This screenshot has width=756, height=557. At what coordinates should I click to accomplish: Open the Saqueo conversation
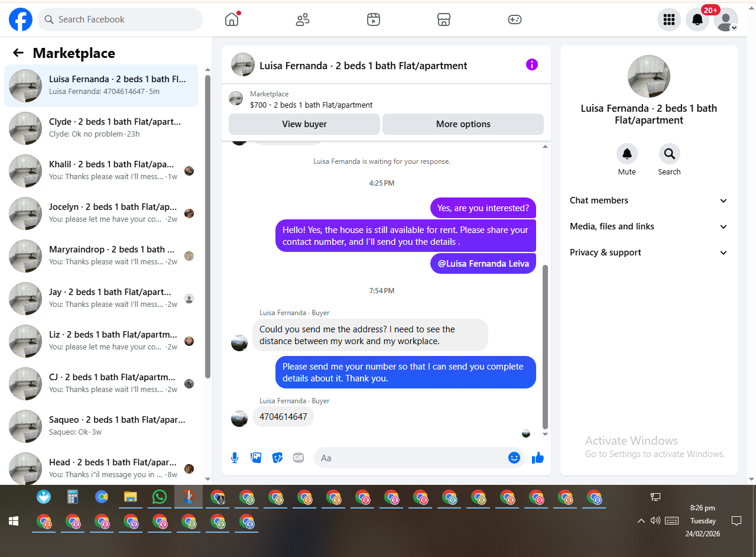click(102, 426)
